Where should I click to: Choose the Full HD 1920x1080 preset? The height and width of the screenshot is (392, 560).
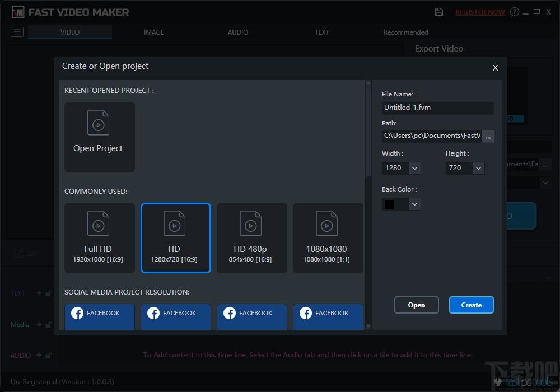coord(100,237)
